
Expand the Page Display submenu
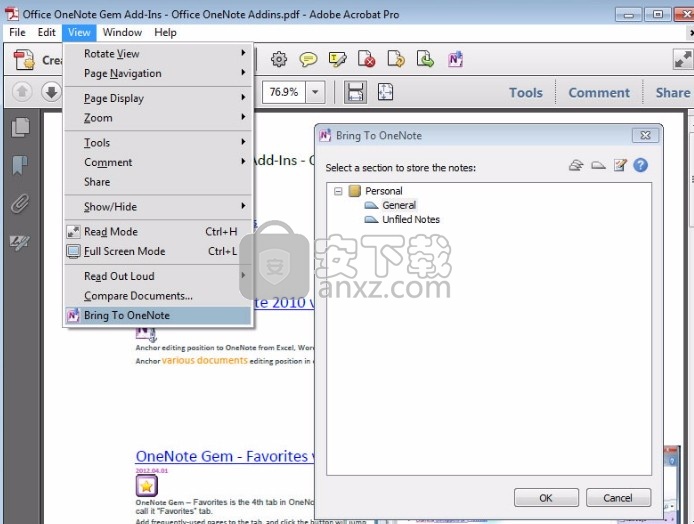158,98
